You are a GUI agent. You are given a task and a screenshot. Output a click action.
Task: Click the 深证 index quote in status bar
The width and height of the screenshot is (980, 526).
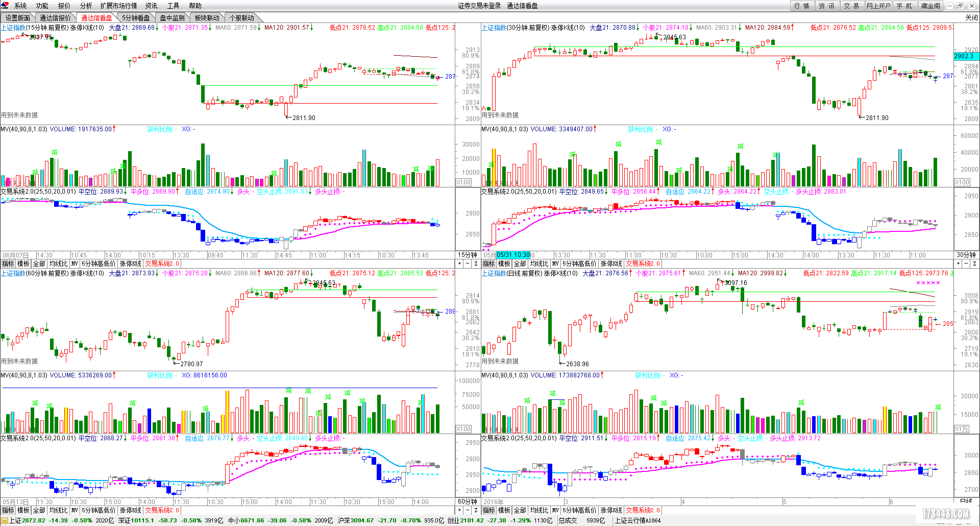click(x=171, y=520)
